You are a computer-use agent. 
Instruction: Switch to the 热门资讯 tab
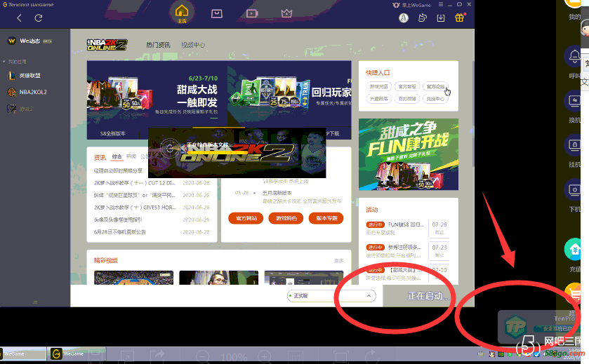158,45
